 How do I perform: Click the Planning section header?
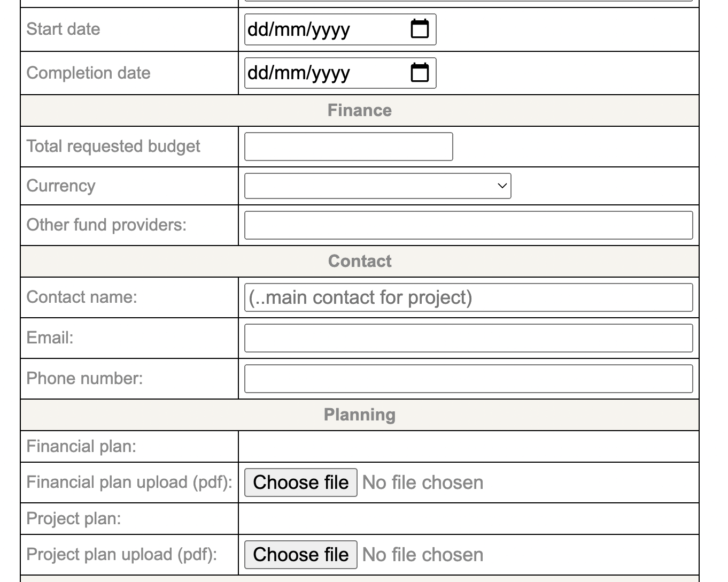click(x=360, y=415)
